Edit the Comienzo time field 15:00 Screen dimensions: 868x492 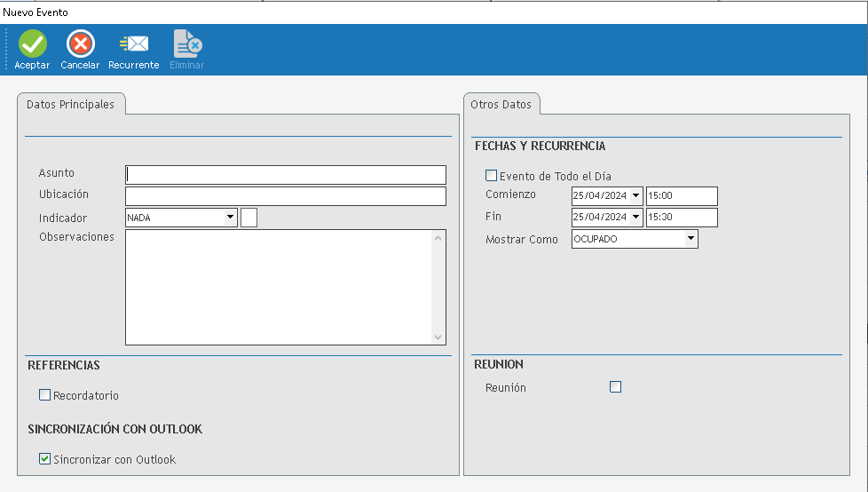click(x=681, y=196)
